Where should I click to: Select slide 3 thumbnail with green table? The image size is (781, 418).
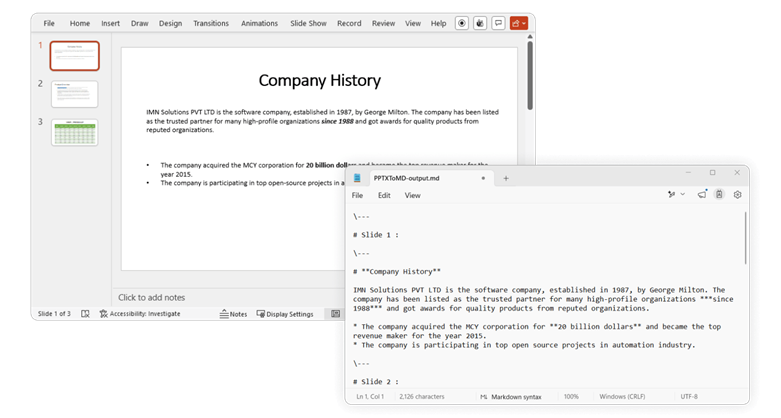(x=75, y=133)
